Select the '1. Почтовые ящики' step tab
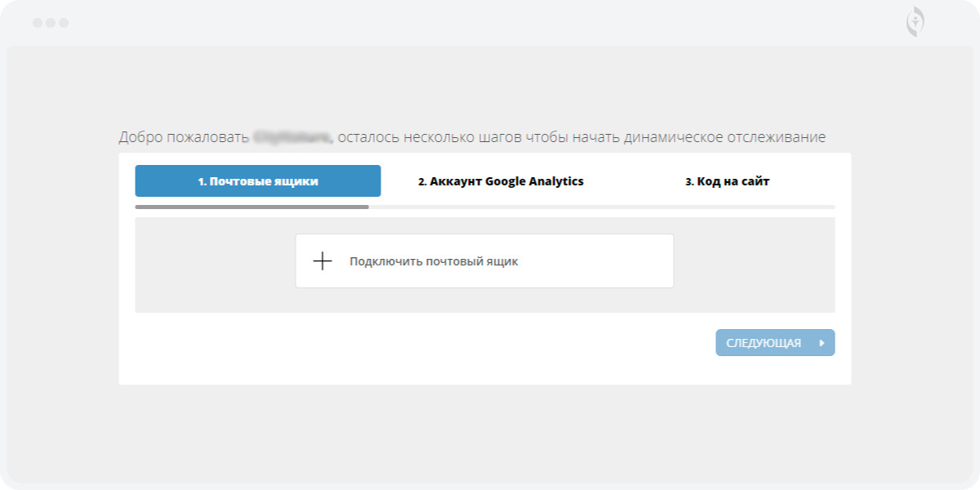Screen dimensions: 980x490 (257, 181)
